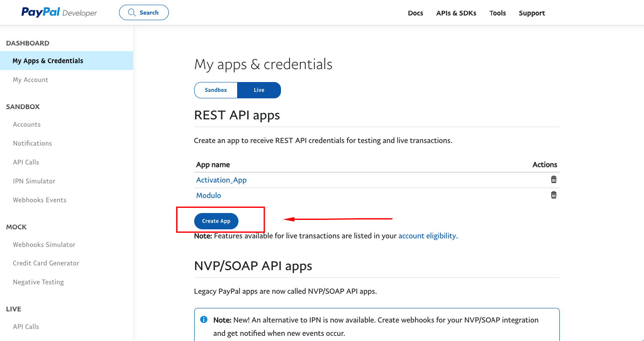644x341 pixels.
Task: Click the App name column header
Action: [x=213, y=164]
